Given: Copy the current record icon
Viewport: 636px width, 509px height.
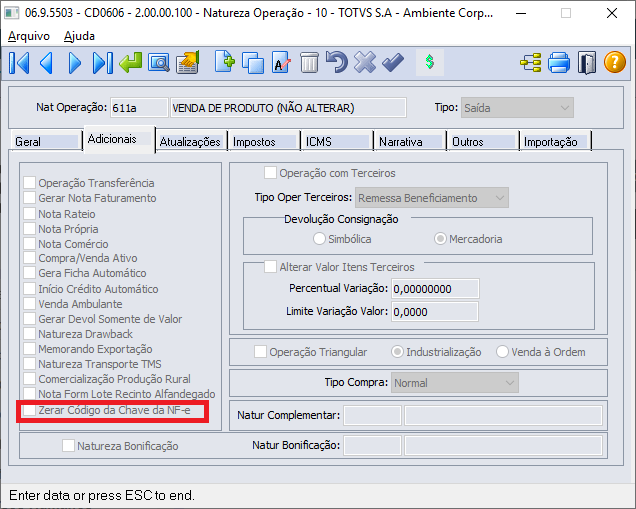Looking at the screenshot, I should coord(253,63).
